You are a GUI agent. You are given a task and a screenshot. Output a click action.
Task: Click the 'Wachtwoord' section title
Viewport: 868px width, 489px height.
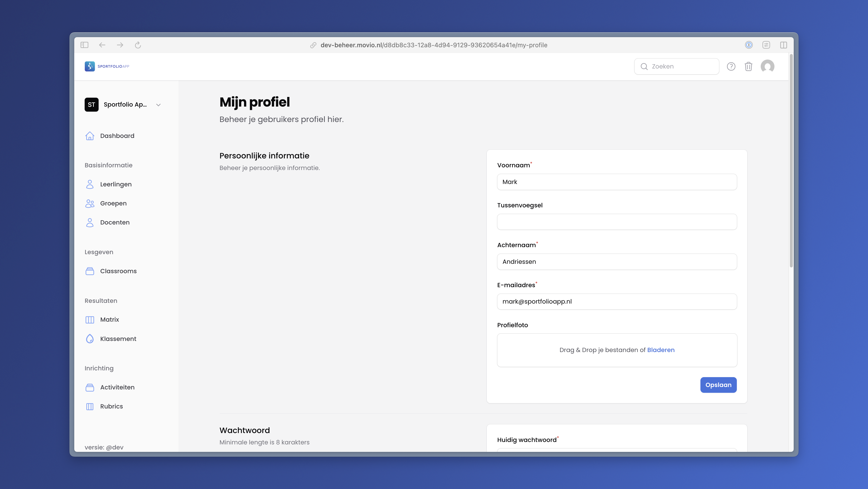(x=245, y=430)
